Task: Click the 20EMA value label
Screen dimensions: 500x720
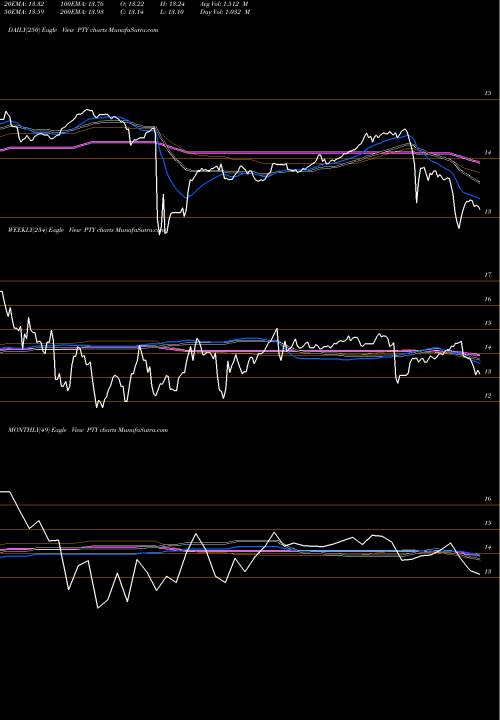Action: coord(22,3)
